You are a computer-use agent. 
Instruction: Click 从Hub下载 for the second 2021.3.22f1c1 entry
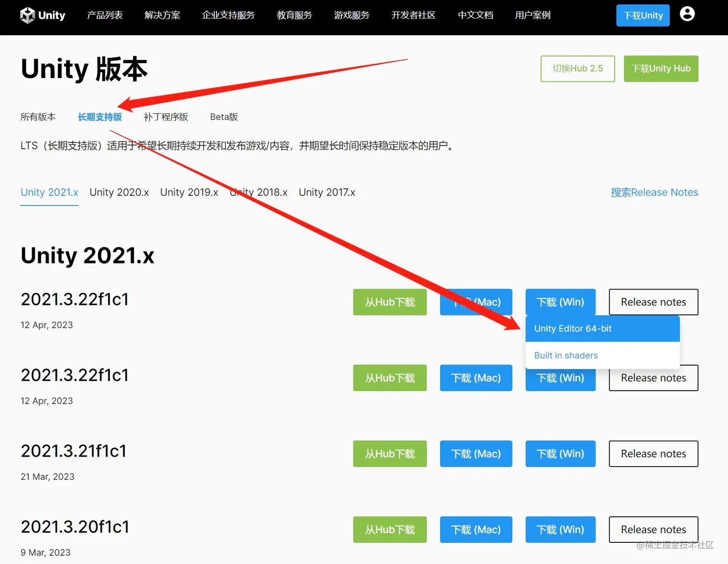[x=390, y=378]
